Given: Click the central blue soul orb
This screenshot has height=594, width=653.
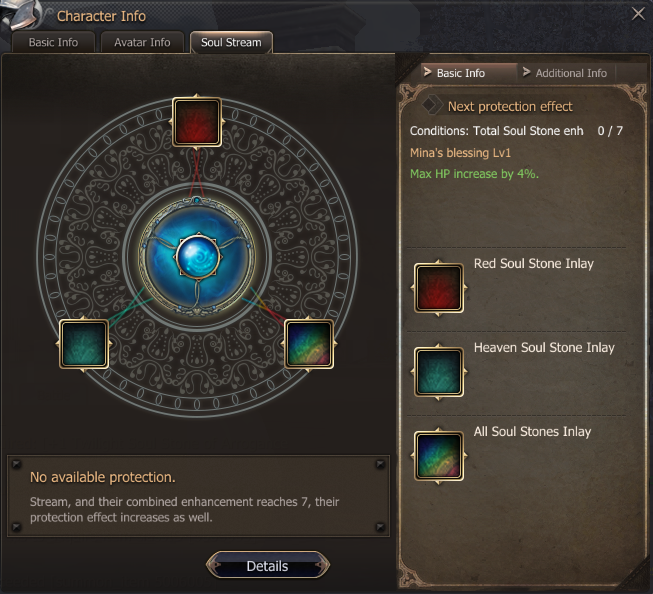Looking at the screenshot, I should (x=198, y=256).
